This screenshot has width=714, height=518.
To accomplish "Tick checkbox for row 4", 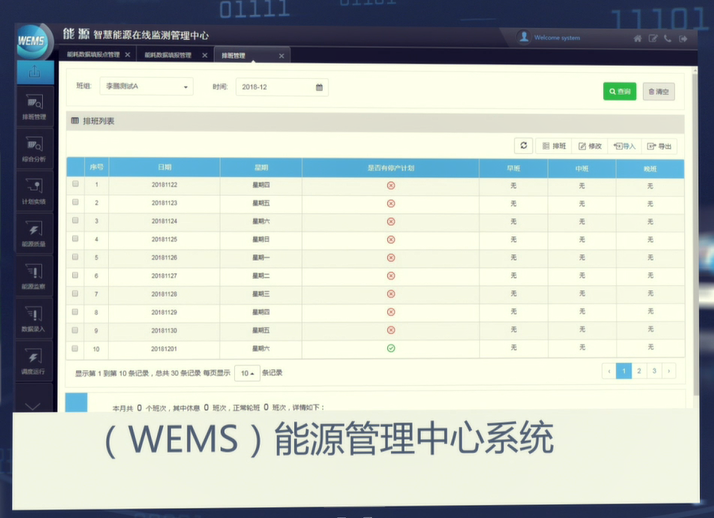I will pyautogui.click(x=75, y=239).
